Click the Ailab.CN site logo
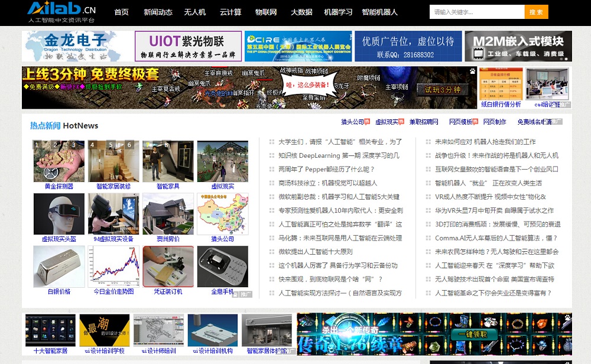 tap(61, 12)
